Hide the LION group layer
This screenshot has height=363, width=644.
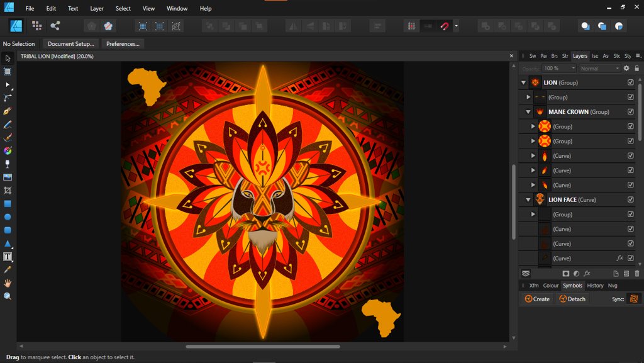click(x=630, y=82)
